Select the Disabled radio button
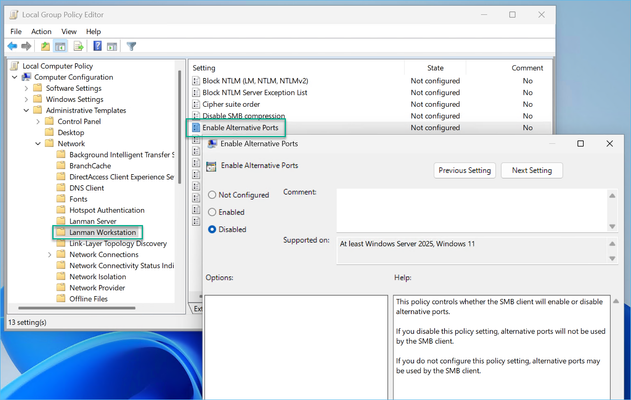Screen dimensions: 631x400 [212, 229]
